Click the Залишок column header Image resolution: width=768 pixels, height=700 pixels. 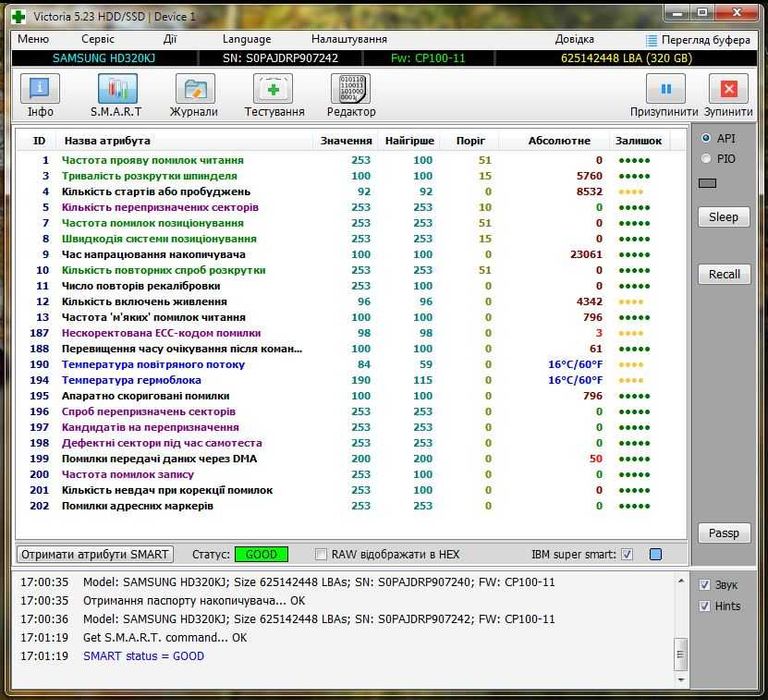[x=638, y=141]
